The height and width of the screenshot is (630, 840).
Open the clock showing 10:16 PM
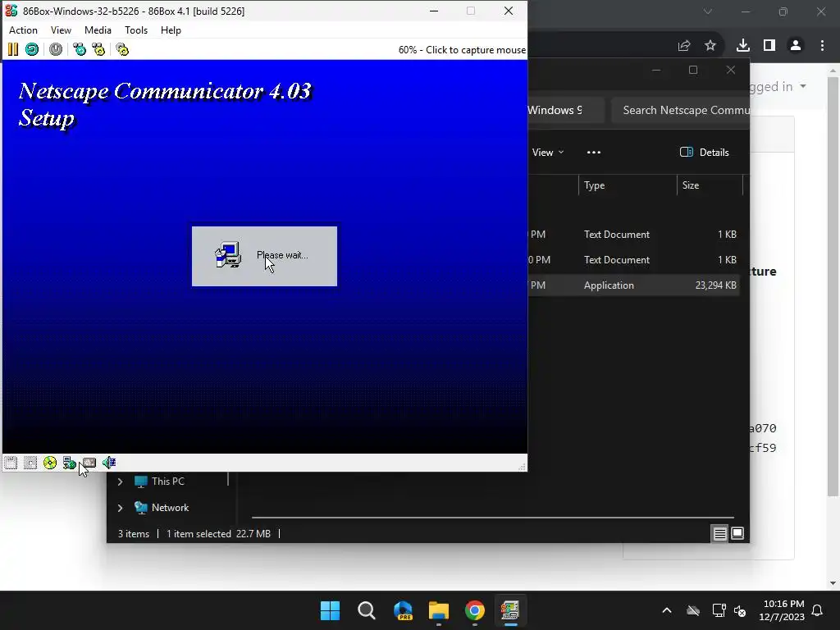pyautogui.click(x=782, y=610)
